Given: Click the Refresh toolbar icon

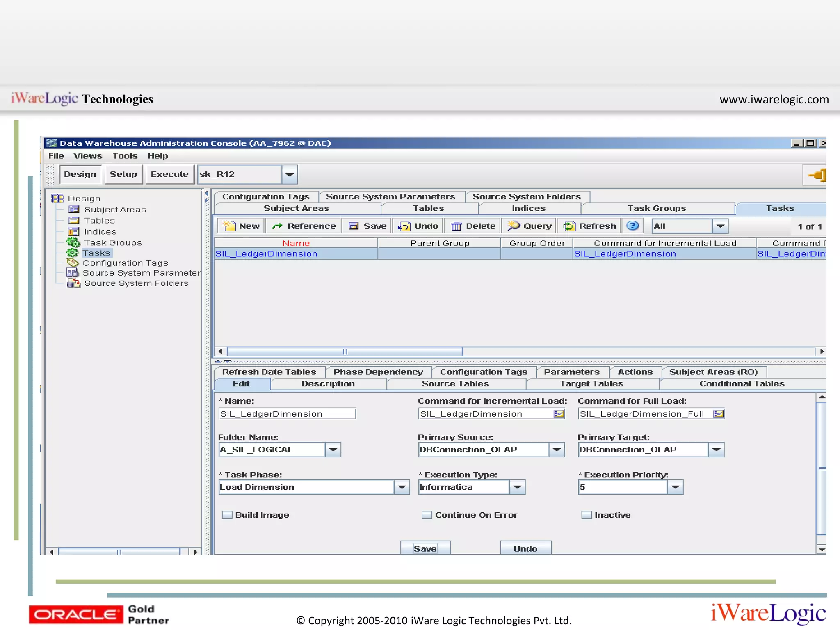Looking at the screenshot, I should 569,226.
